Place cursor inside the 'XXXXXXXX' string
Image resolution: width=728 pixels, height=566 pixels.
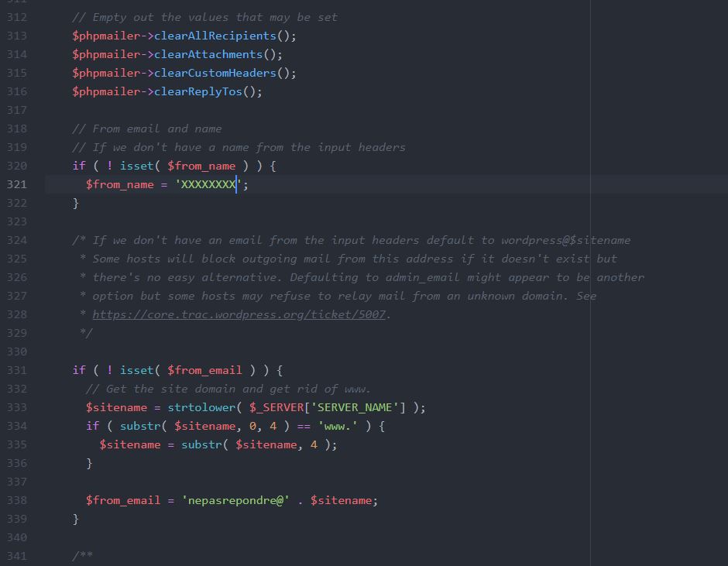pos(205,184)
